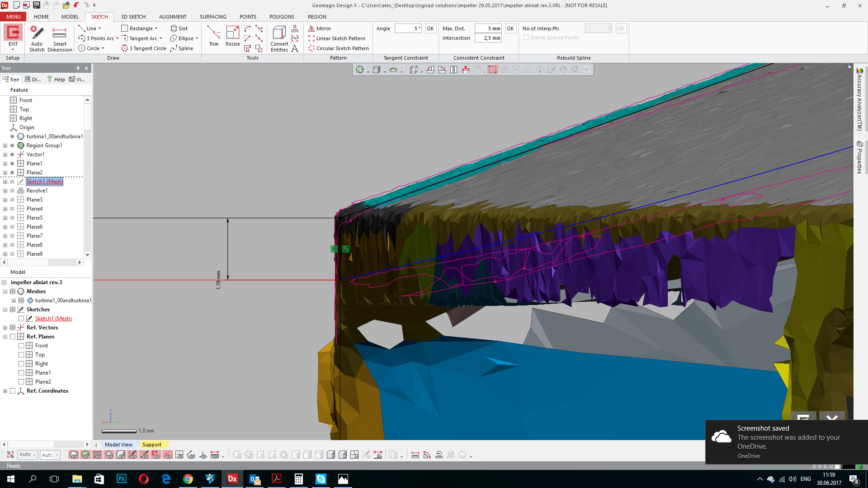Image resolution: width=868 pixels, height=488 pixels.
Task: Click OK next to Angle field
Action: (x=430, y=28)
